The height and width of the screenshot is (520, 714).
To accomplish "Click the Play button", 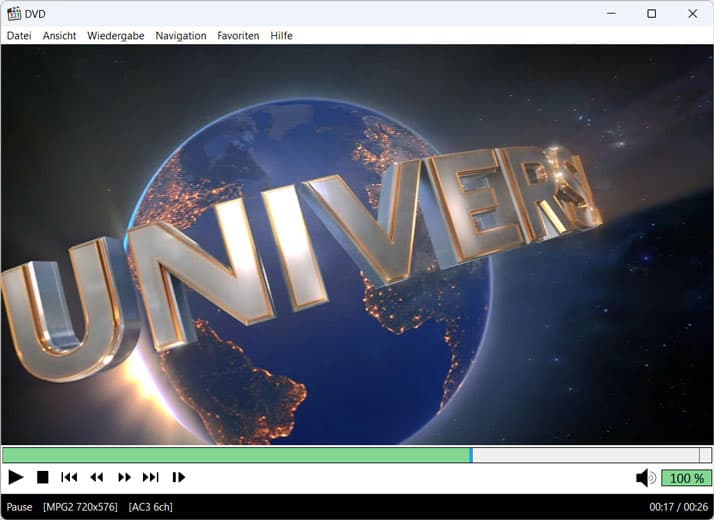I will tap(16, 477).
